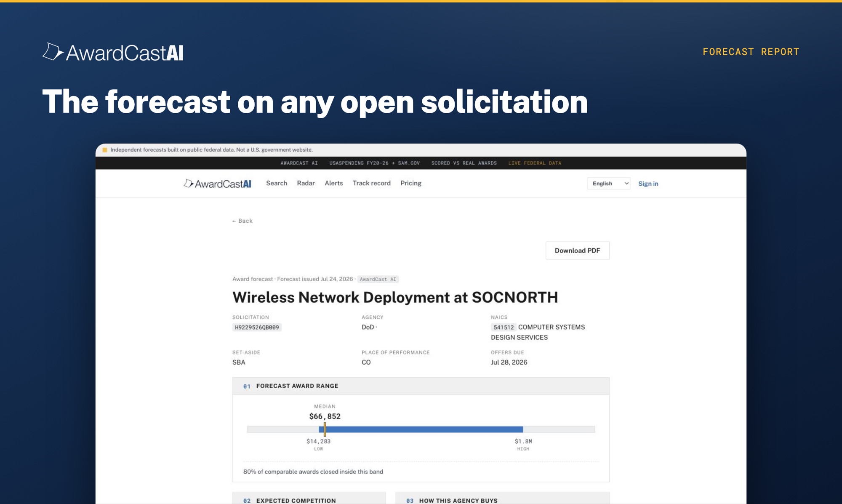842x504 pixels.
Task: Click LIVE FEDERAL DATA in the black bar
Action: coord(535,163)
